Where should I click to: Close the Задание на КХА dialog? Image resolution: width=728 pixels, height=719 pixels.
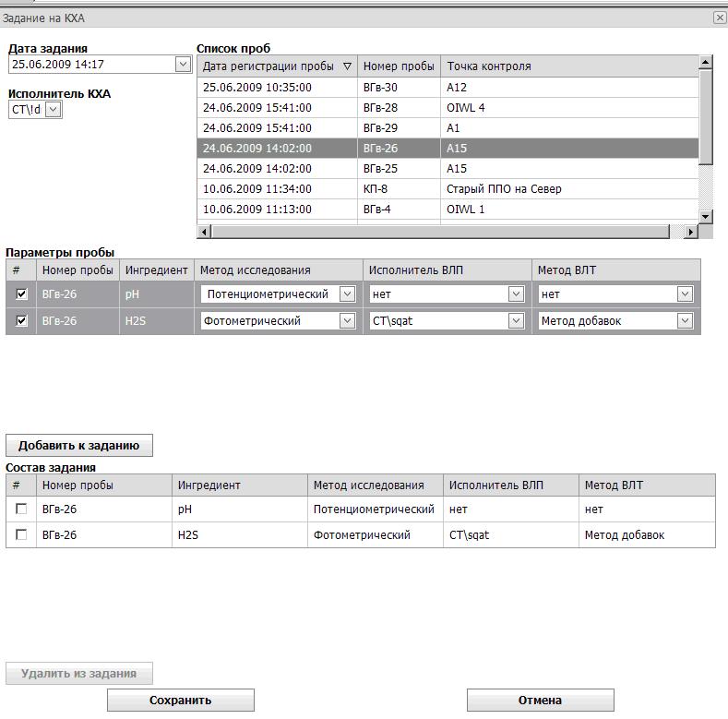click(720, 18)
